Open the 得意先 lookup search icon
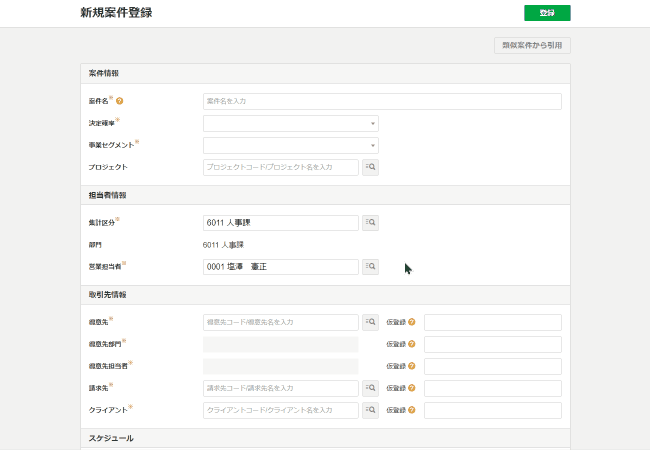The height and width of the screenshot is (450, 650). [370, 323]
